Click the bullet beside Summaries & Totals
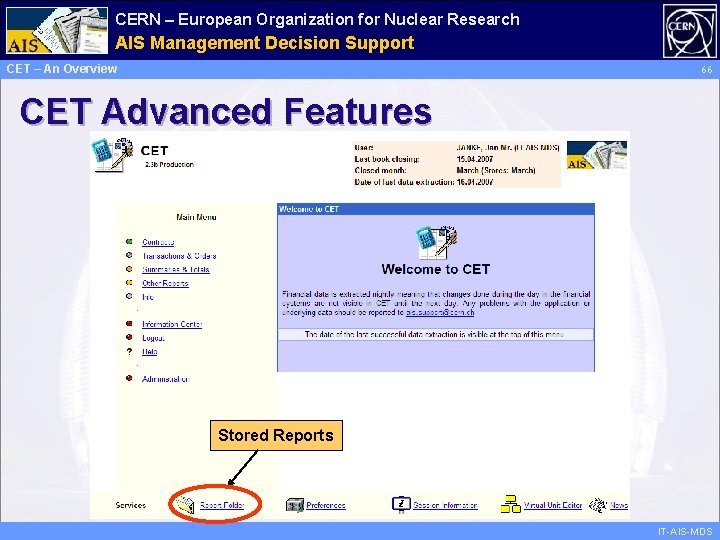The width and height of the screenshot is (720, 540). coord(129,269)
